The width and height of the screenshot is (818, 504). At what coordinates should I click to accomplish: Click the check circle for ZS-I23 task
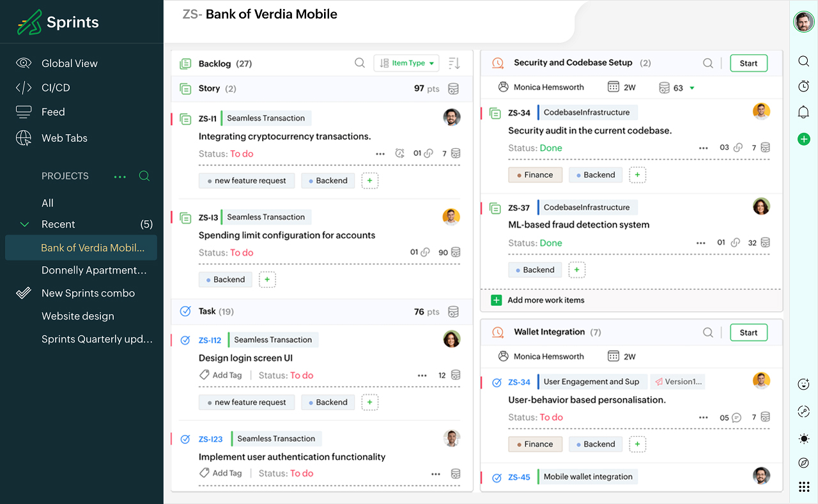[185, 439]
